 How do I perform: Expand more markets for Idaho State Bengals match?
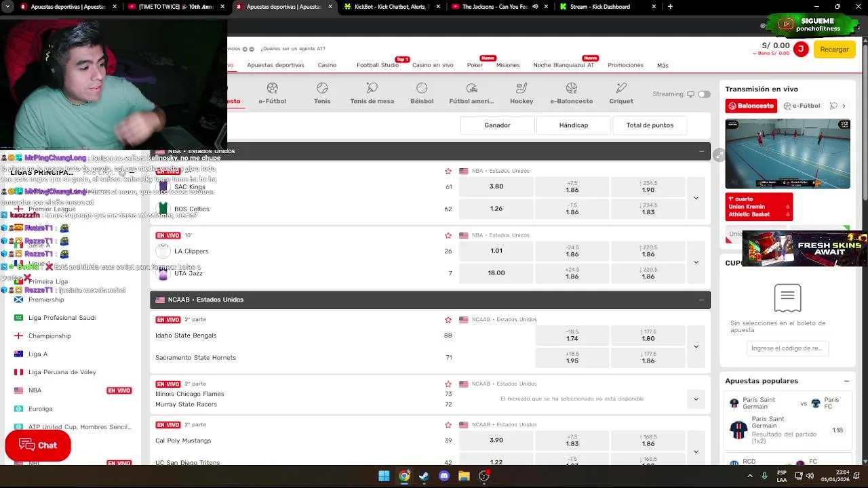tap(696, 346)
